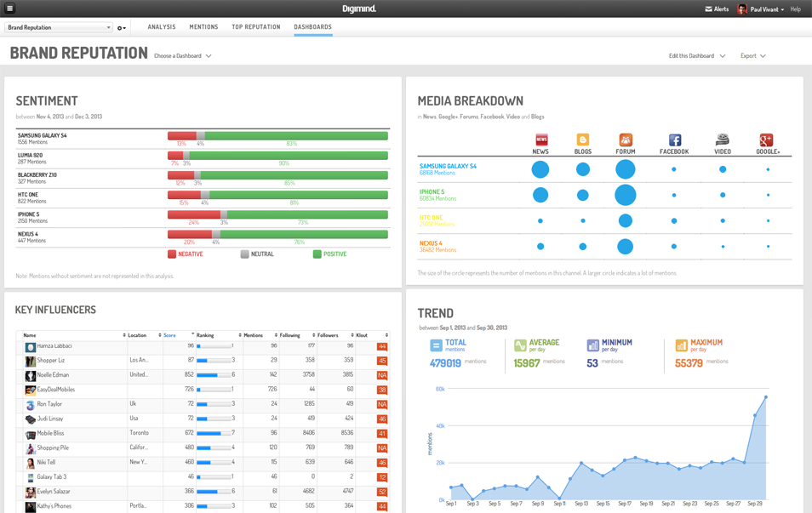Viewport: 812px width, 513px height.
Task: Click the Alerts link
Action: [x=721, y=9]
